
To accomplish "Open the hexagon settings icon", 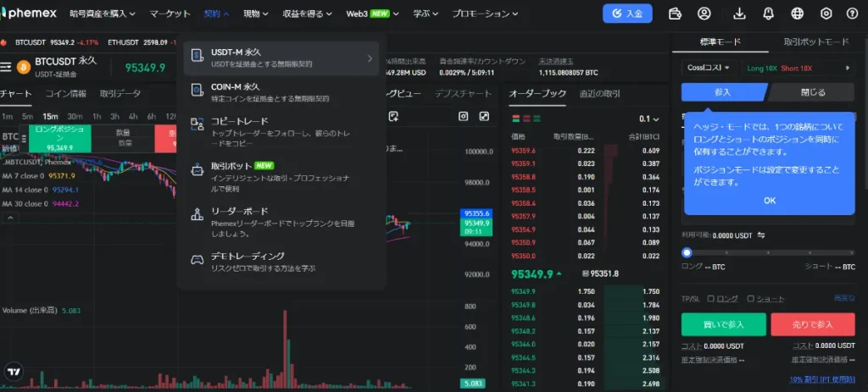I will click(826, 14).
